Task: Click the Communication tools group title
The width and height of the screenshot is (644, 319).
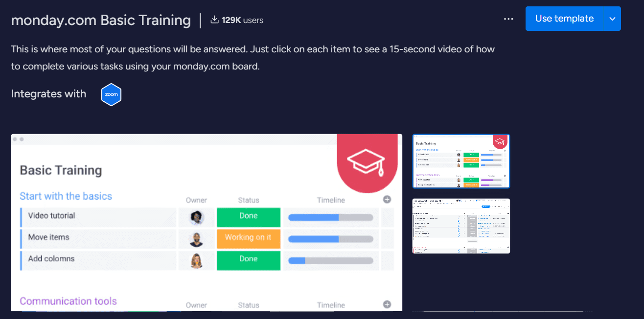Action: (x=68, y=301)
